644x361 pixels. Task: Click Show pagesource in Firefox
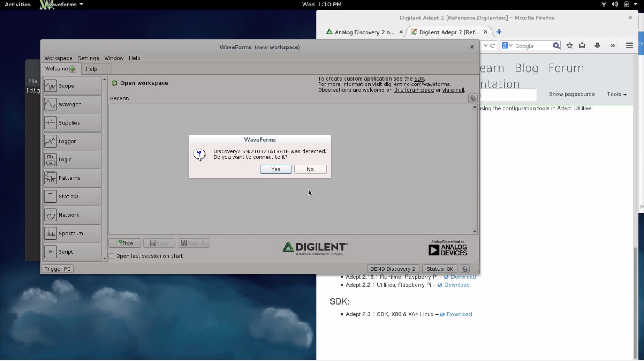[x=571, y=94]
